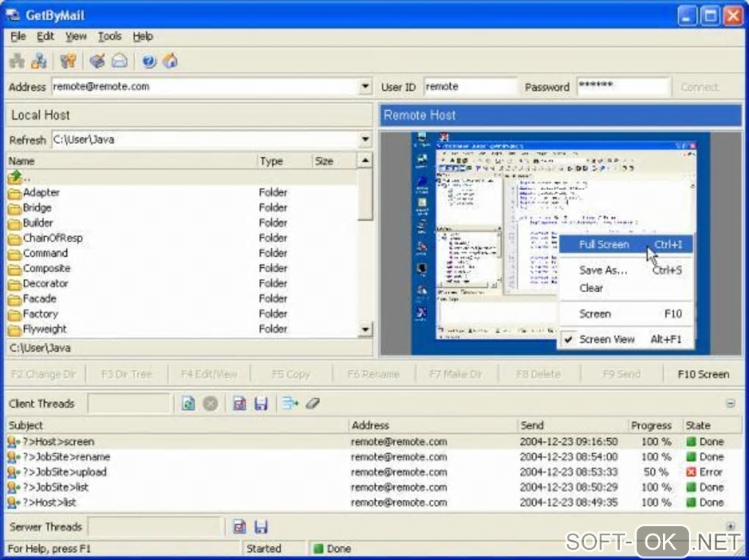Click the home toolbar icon

170,61
